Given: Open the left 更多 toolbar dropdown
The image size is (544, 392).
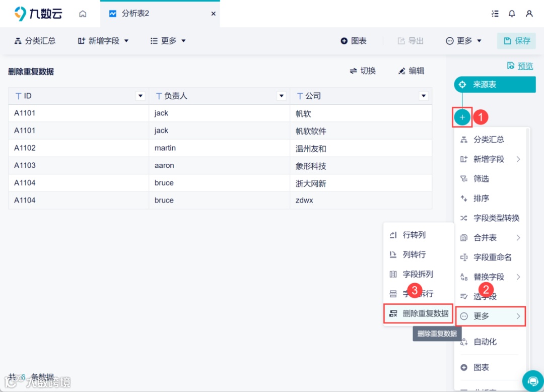Looking at the screenshot, I should coord(168,41).
